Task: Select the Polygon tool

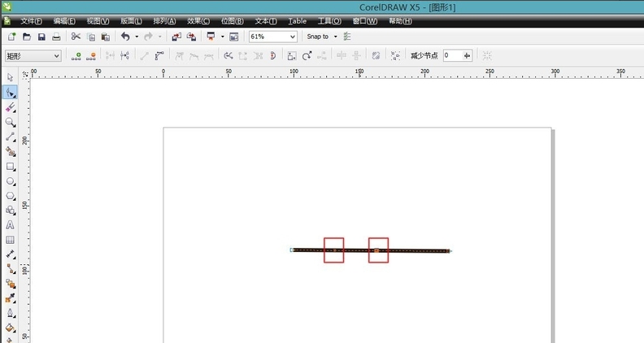Action: (11, 196)
